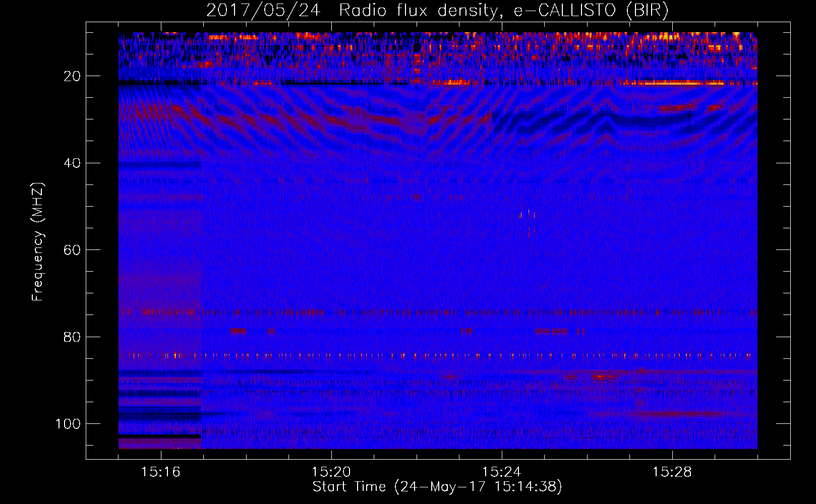Click the 'Start Time (24-May-17 15:14:38)' label

click(437, 487)
